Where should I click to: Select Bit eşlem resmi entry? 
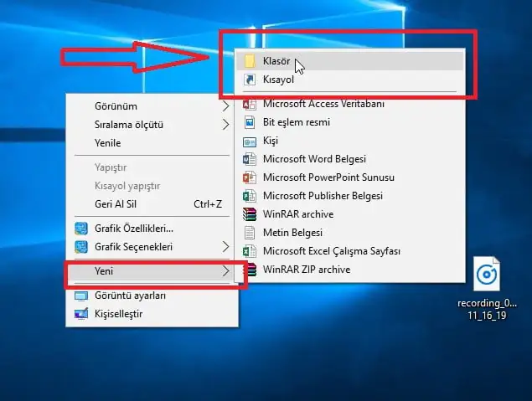click(350, 122)
